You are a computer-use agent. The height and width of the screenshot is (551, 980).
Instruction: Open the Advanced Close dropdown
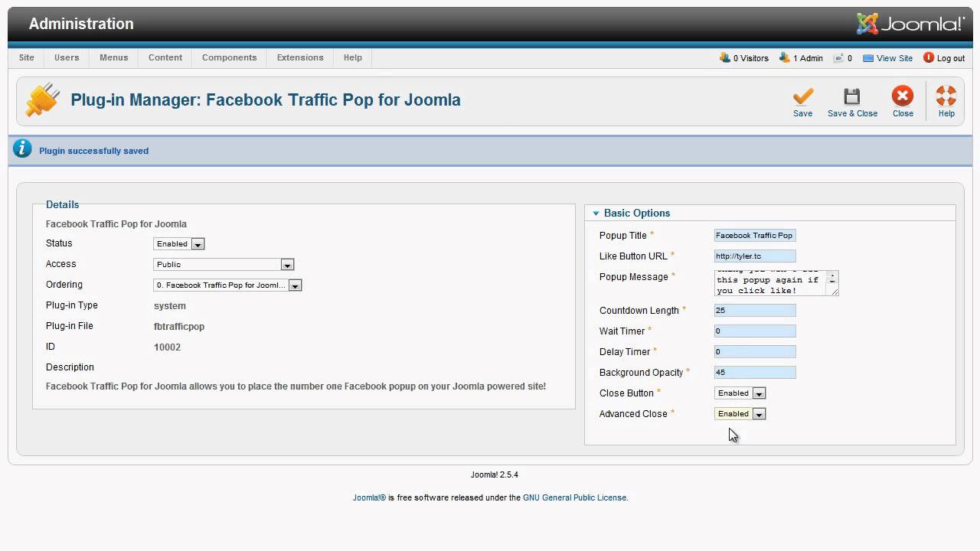740,414
